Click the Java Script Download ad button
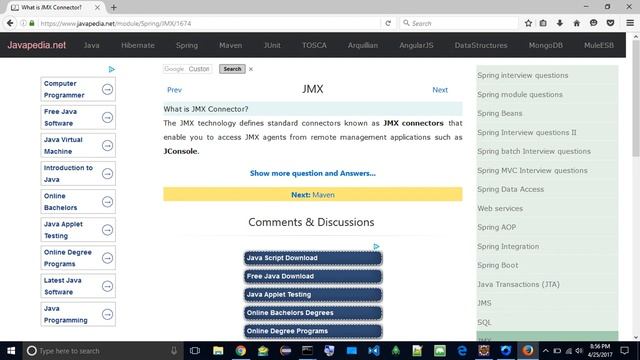640x360 pixels. (x=313, y=258)
